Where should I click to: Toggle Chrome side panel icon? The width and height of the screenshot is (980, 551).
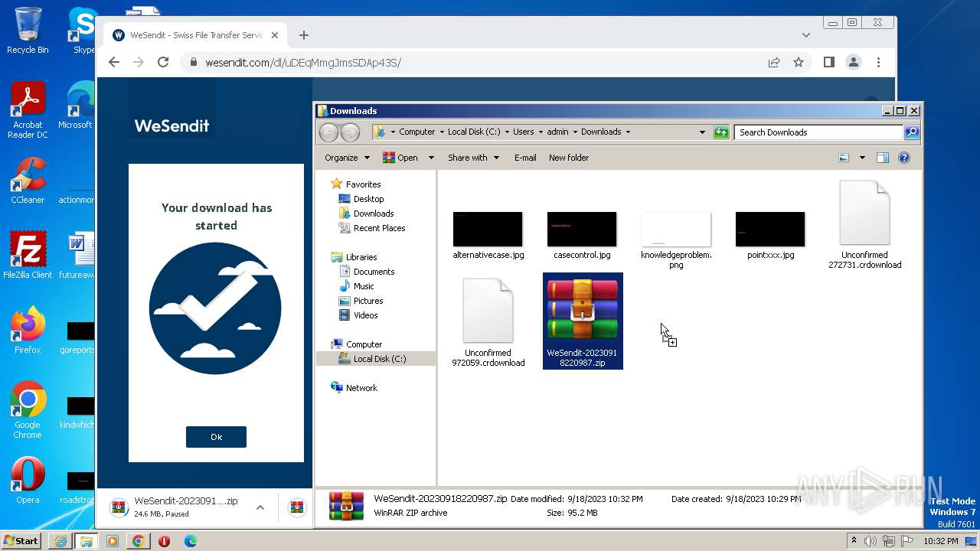click(x=829, y=63)
